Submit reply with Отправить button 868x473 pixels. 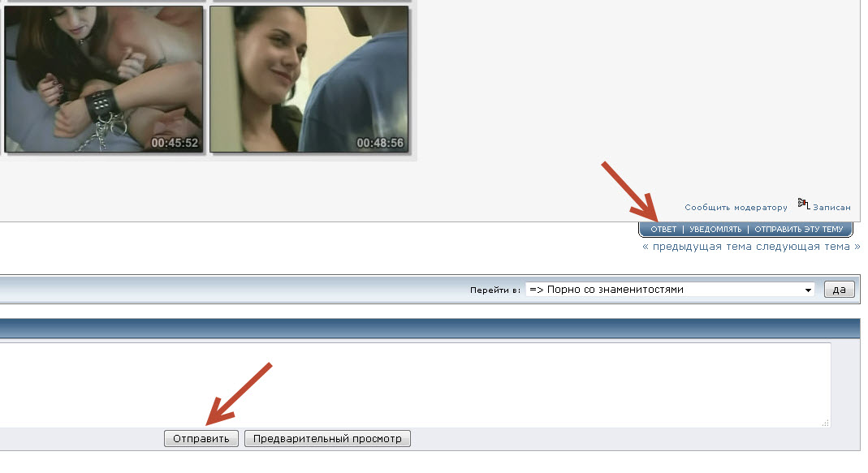pyautogui.click(x=201, y=439)
